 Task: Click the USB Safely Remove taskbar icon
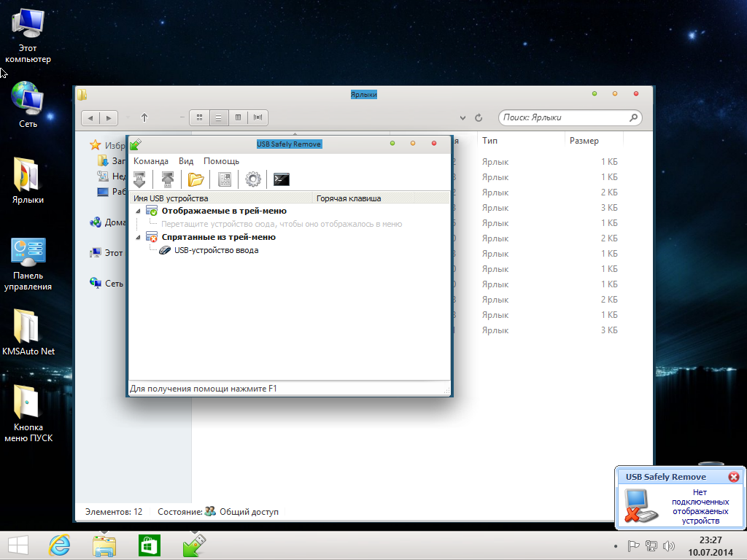coord(194,545)
